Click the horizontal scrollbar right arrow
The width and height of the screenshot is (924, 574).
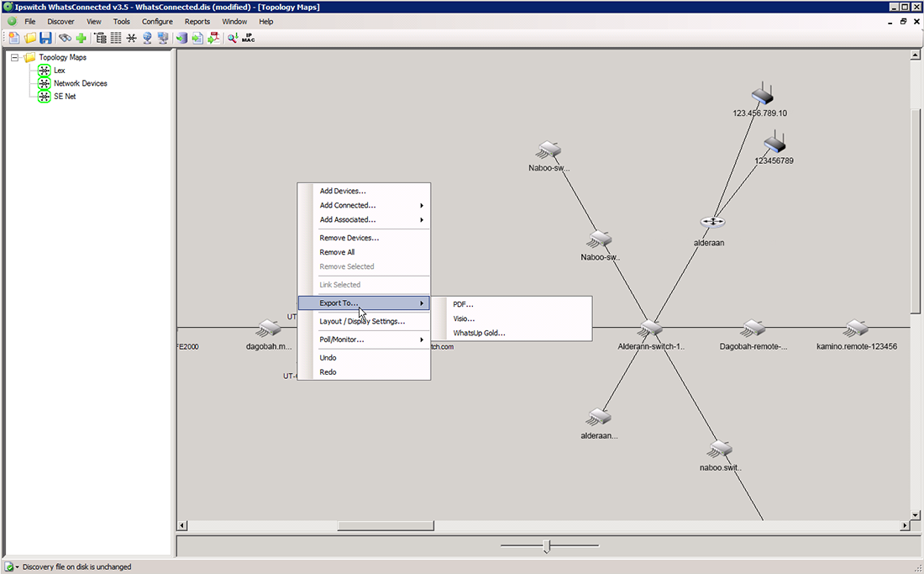[906, 525]
